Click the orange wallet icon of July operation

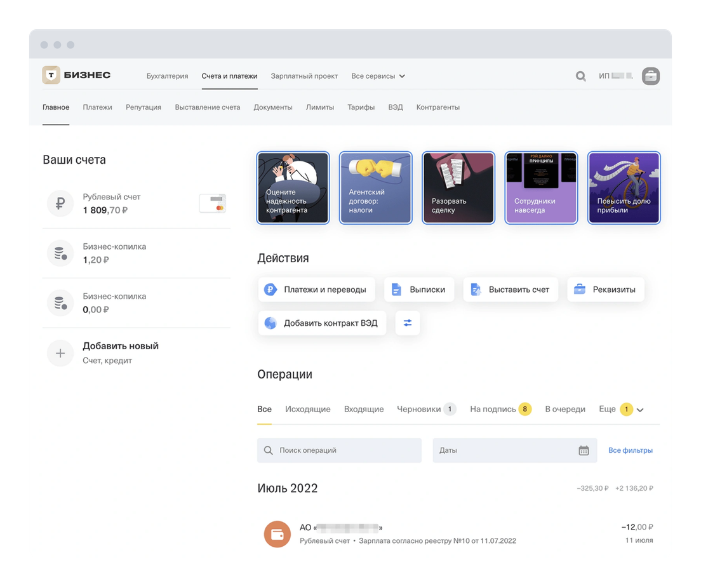[277, 534]
